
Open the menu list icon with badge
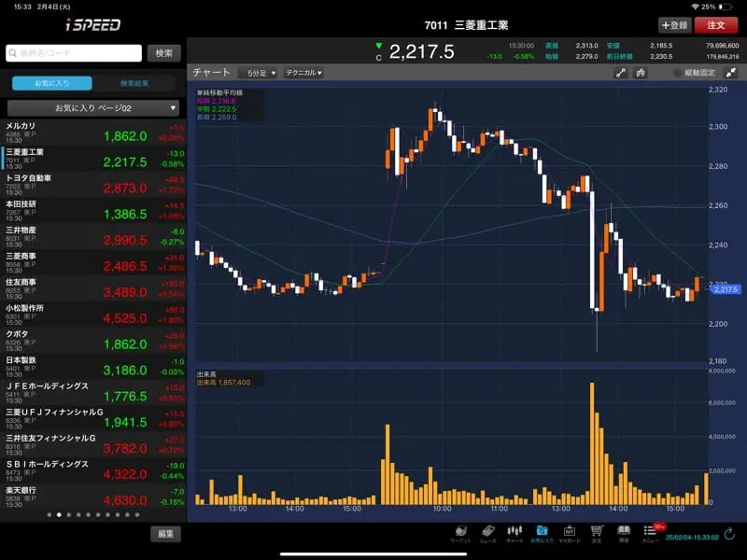click(x=651, y=533)
